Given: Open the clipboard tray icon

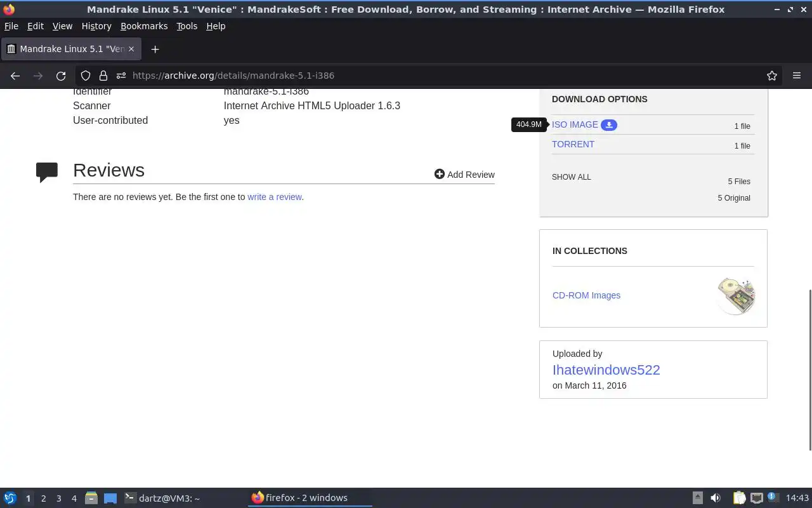Looking at the screenshot, I should [x=739, y=498].
